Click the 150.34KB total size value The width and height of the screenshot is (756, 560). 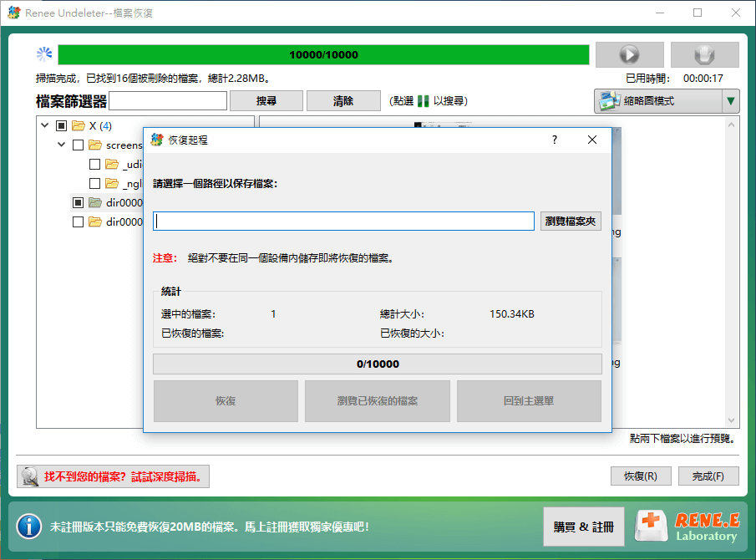click(512, 314)
